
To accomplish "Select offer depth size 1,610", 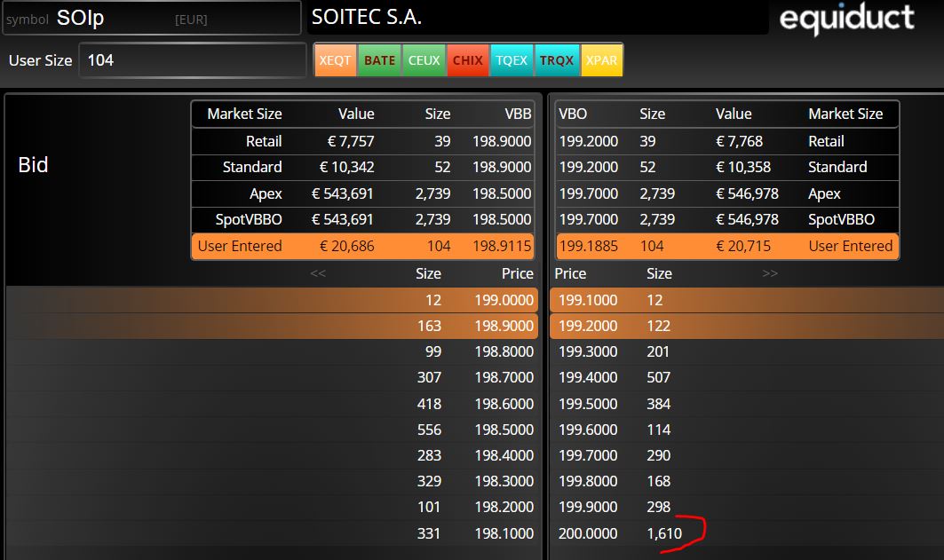I will pos(664,533).
